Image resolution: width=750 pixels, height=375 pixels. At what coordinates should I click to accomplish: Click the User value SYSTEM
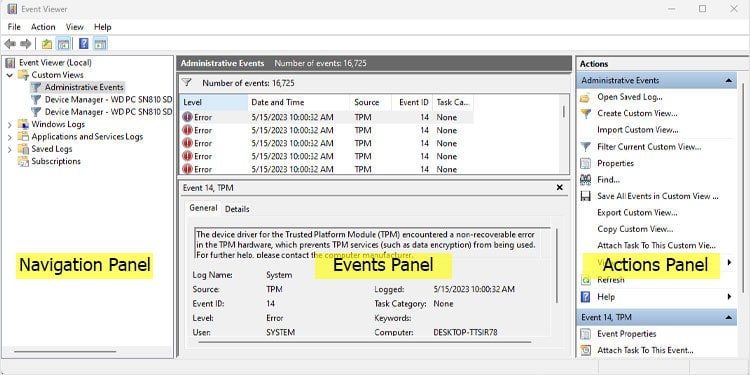click(280, 332)
